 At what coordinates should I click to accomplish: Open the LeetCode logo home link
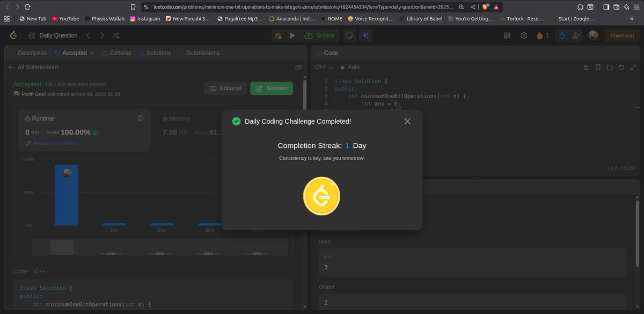pyautogui.click(x=13, y=35)
